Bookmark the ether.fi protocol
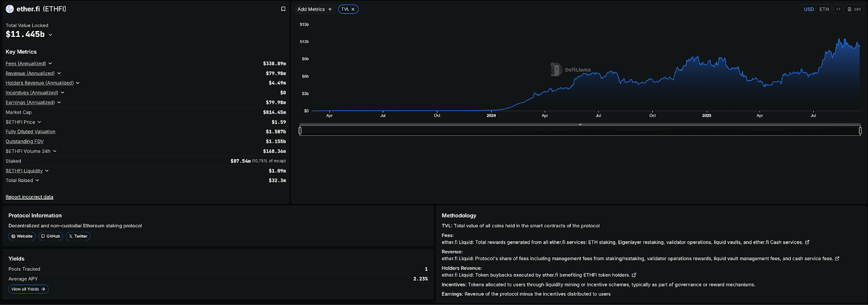The image size is (868, 305). pyautogui.click(x=283, y=9)
